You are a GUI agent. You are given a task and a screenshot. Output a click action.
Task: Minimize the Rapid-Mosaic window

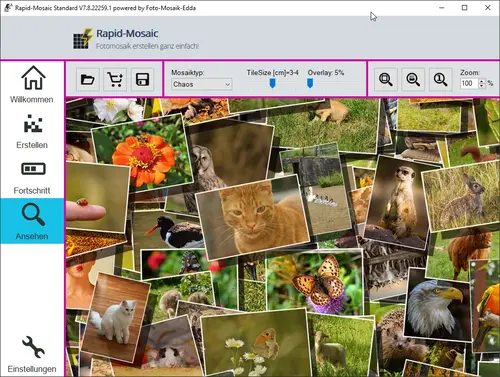point(442,8)
